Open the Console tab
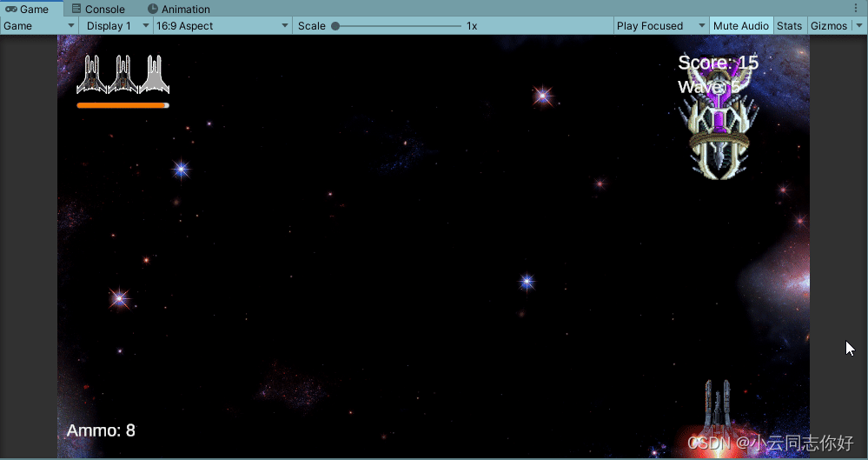This screenshot has width=868, height=460. (98, 9)
